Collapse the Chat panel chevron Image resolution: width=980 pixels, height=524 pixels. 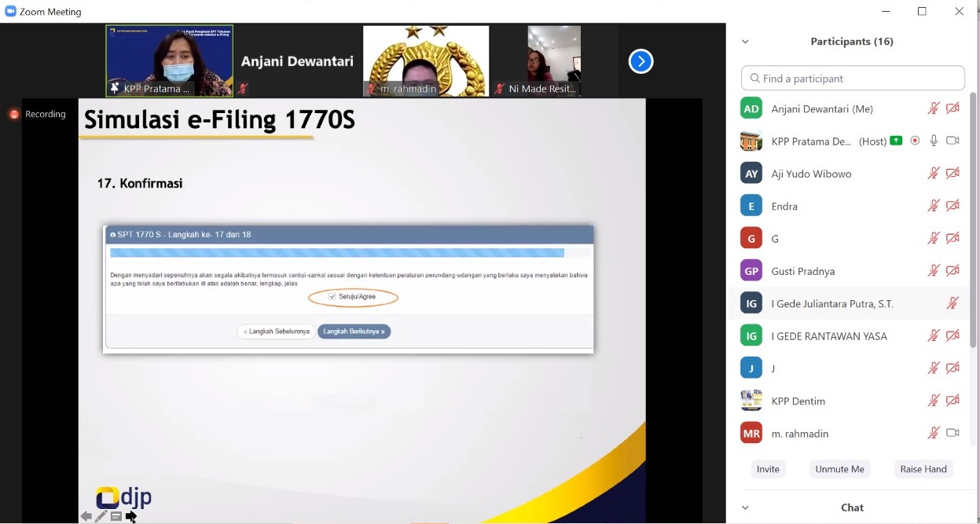click(x=745, y=508)
